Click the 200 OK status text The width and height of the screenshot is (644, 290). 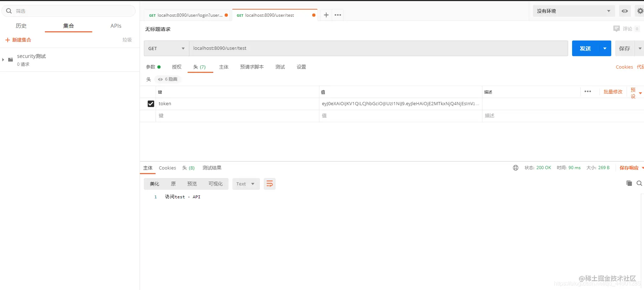544,168
